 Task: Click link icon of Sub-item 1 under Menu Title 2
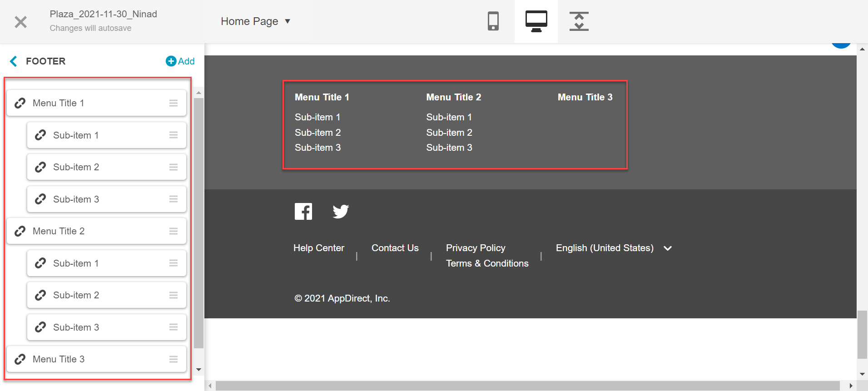(x=40, y=263)
